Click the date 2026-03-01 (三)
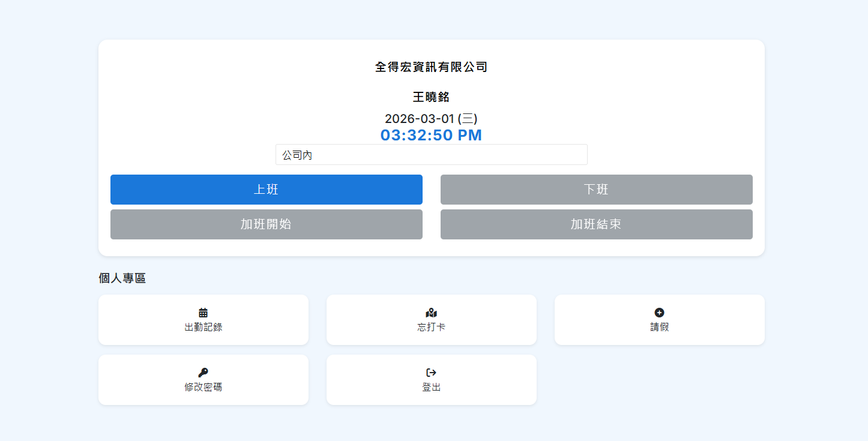The image size is (868, 441). pyautogui.click(x=431, y=118)
